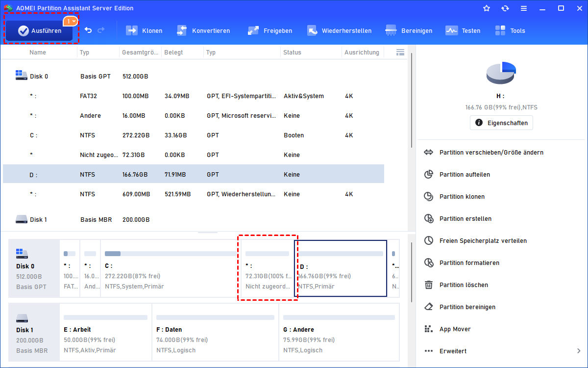Click the create partition plus icon
This screenshot has width=588, height=368.
429,219
